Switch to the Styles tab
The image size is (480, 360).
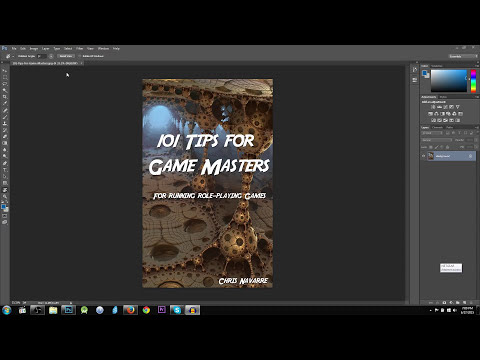[x=443, y=97]
